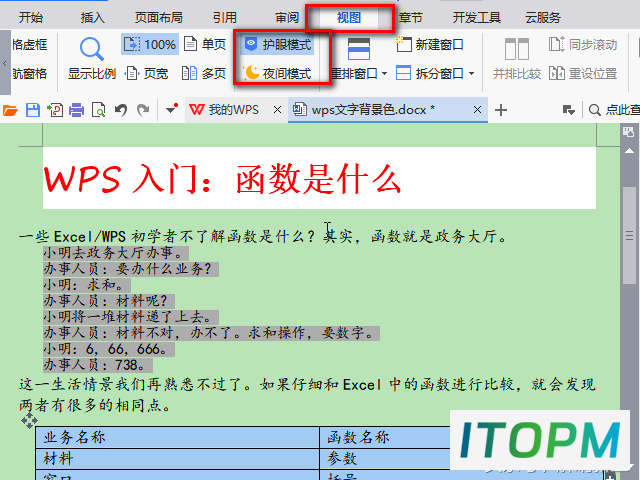Open the 审阅 ribbon tab

[x=287, y=18]
